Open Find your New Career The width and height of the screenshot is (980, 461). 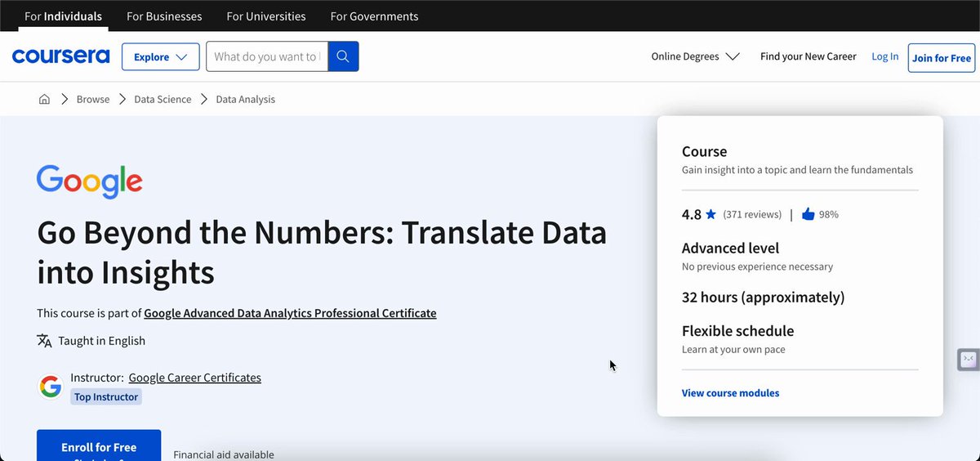pyautogui.click(x=808, y=56)
